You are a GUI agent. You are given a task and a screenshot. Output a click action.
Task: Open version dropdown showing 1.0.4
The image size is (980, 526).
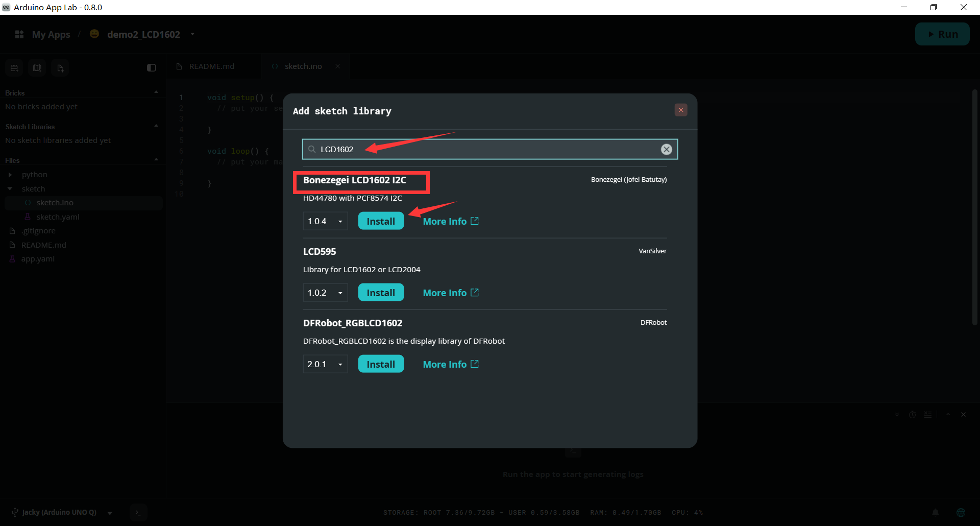325,221
